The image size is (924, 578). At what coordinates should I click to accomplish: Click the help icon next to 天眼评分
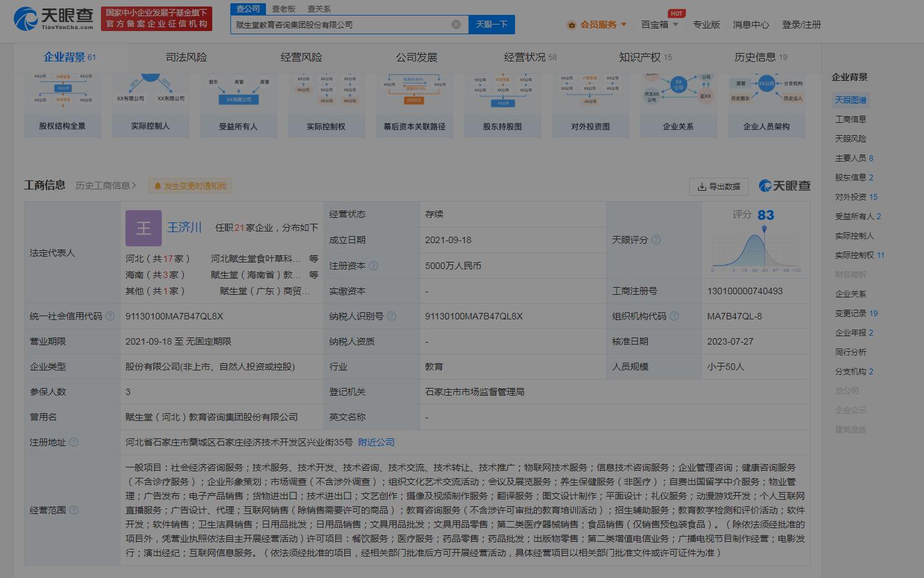click(x=656, y=240)
